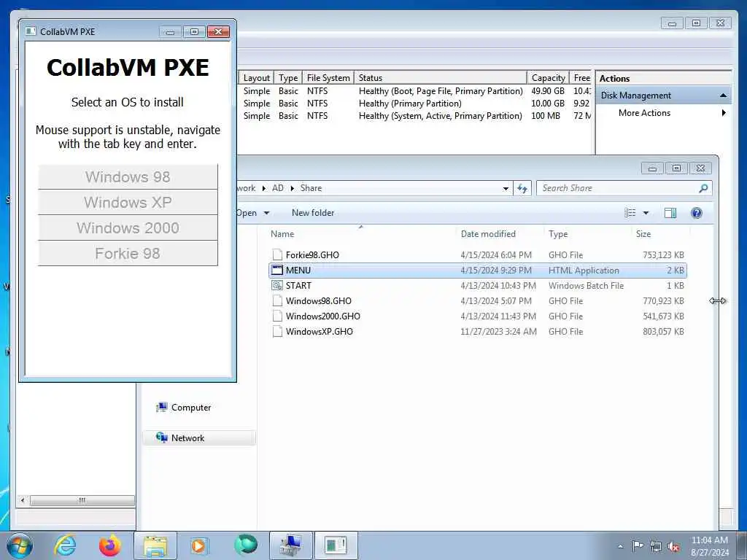Launch Internet Explorer from taskbar
This screenshot has width=747, height=560.
tap(65, 545)
